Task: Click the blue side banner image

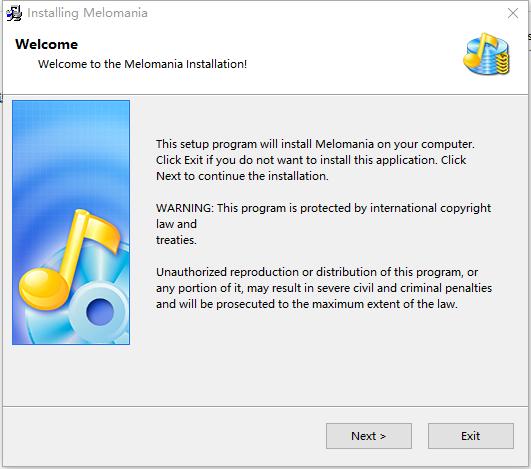Action: pyautogui.click(x=71, y=222)
